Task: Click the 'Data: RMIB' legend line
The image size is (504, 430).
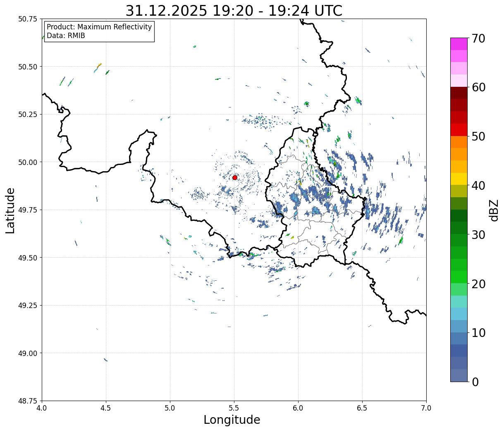Action: point(66,36)
